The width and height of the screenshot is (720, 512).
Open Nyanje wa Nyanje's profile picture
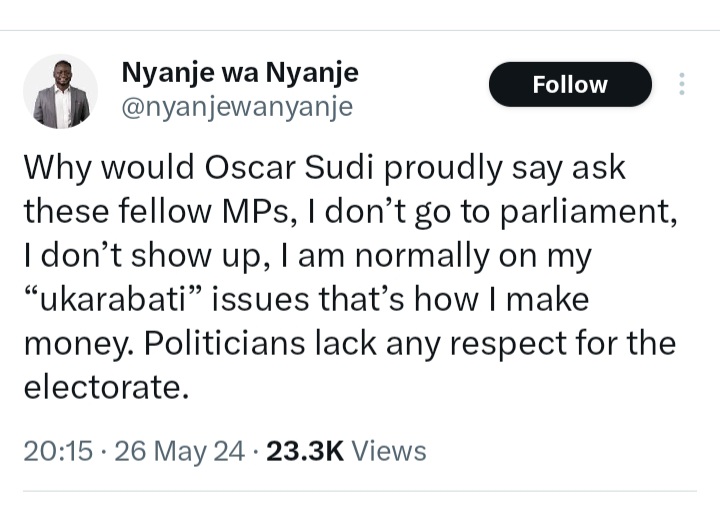click(60, 91)
